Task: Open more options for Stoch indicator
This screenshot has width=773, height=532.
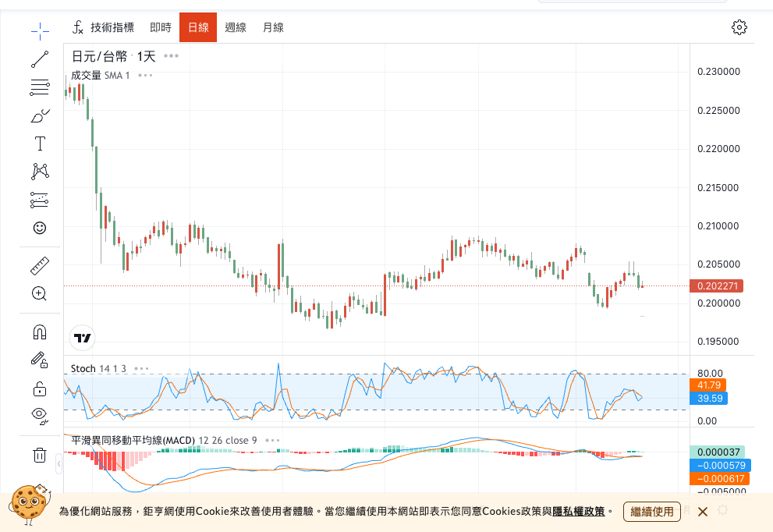Action: click(x=141, y=368)
